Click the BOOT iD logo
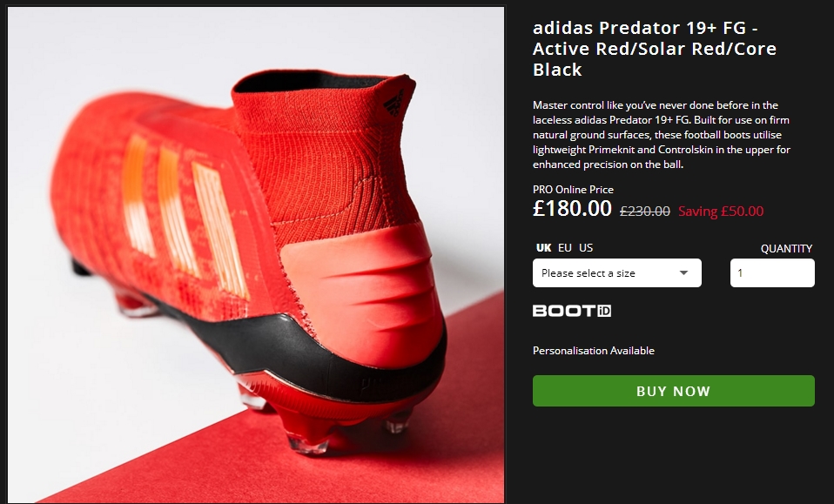Image resolution: width=834 pixels, height=504 pixels. tap(572, 311)
